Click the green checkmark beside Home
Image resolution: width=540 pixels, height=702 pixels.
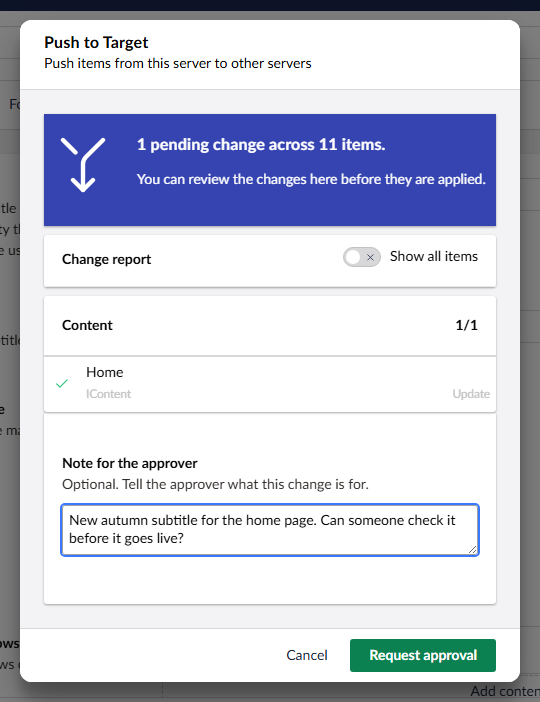[x=62, y=384]
